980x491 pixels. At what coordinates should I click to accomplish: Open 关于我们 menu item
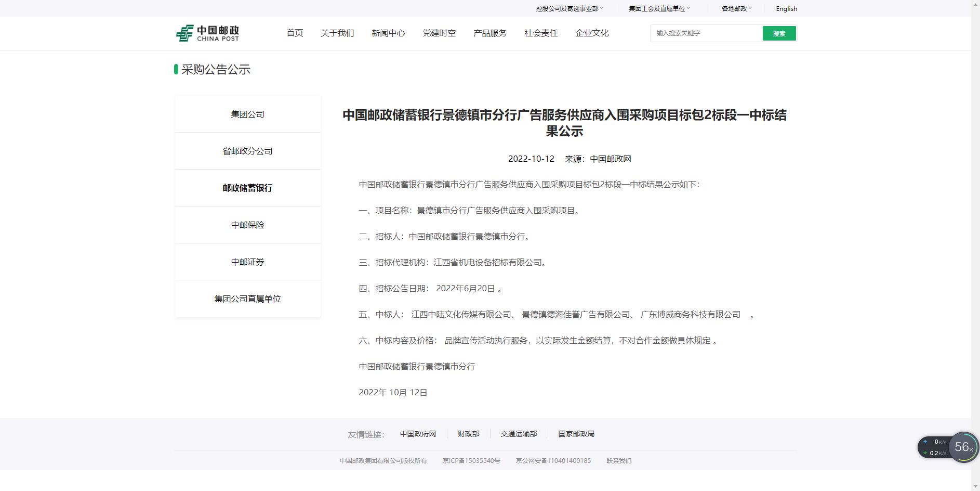337,33
